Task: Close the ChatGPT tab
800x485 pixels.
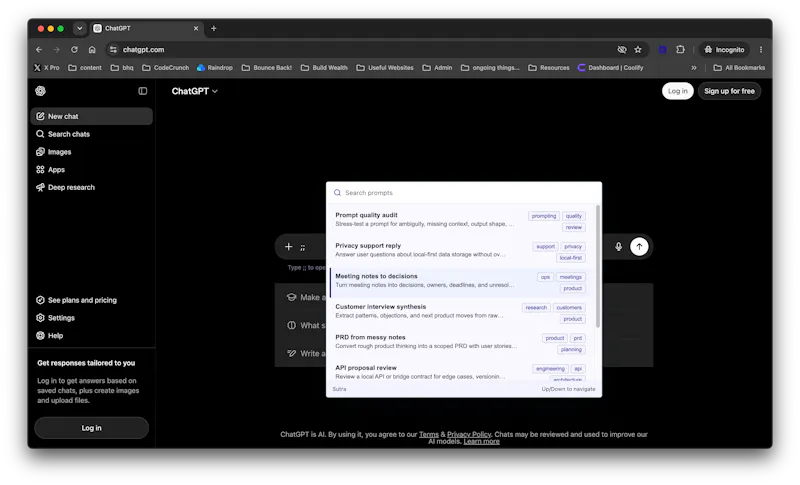Action: (196, 29)
